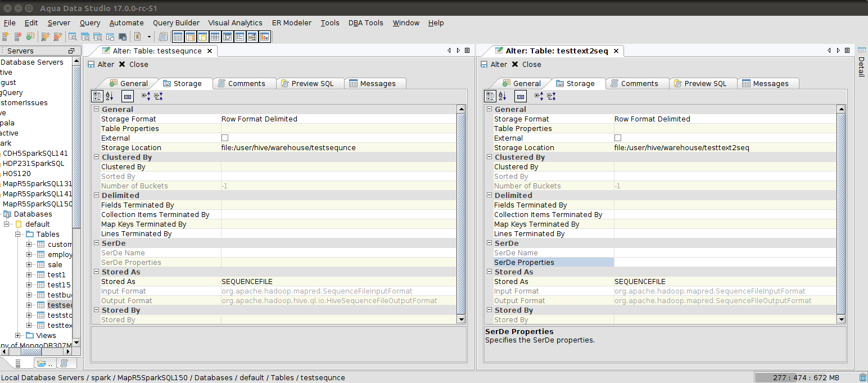868x383 pixels.
Task: Expand the Views folder in the tree
Action: (17, 335)
